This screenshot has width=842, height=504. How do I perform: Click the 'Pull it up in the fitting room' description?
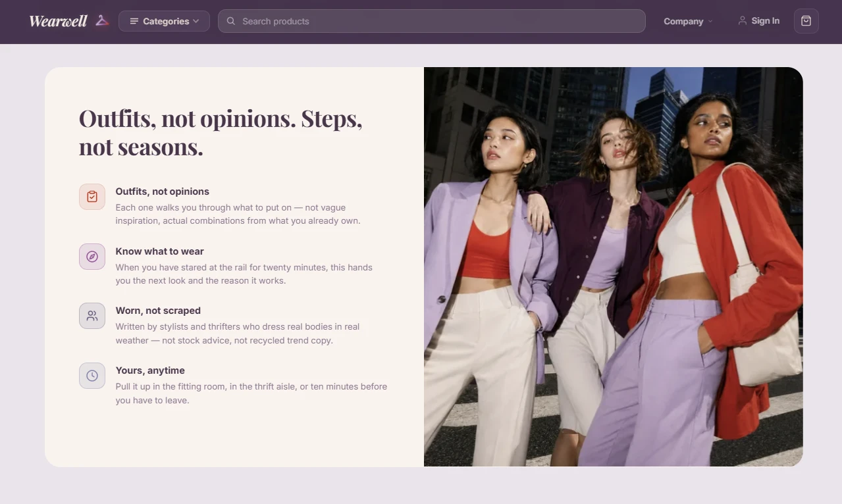pyautogui.click(x=251, y=393)
